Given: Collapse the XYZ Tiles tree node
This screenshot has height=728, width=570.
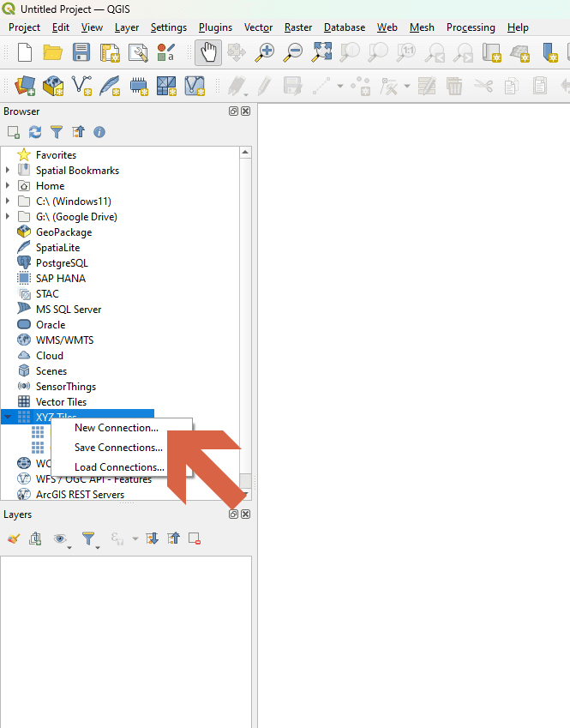Looking at the screenshot, I should [8, 417].
